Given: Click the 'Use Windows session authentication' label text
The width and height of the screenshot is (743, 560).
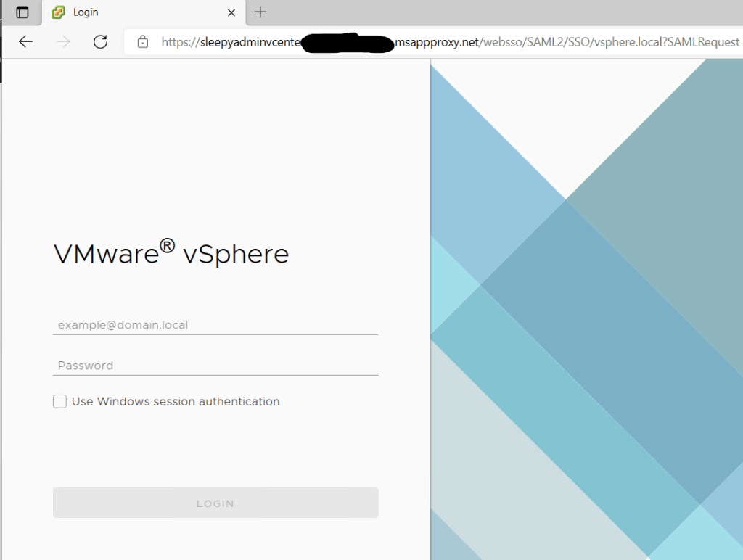Looking at the screenshot, I should pos(175,401).
